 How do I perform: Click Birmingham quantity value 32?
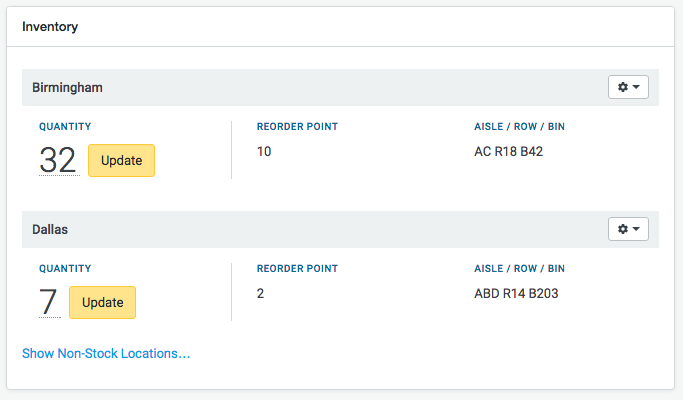click(x=58, y=160)
